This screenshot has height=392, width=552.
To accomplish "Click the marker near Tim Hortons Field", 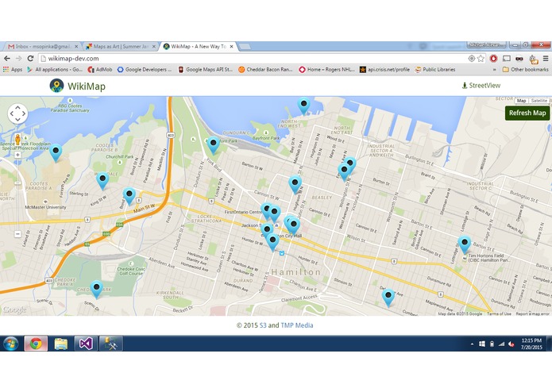I will pyautogui.click(x=465, y=244).
